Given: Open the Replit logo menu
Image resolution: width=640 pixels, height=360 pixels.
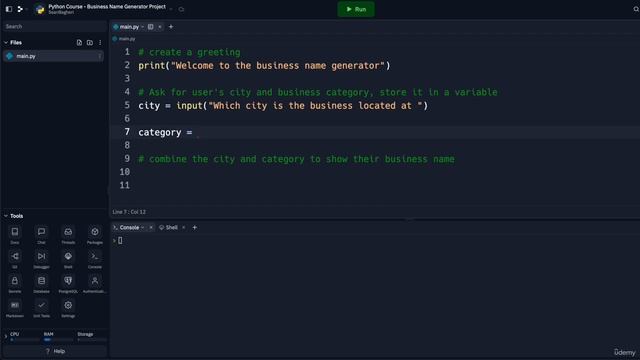Looking at the screenshot, I should (x=20, y=9).
